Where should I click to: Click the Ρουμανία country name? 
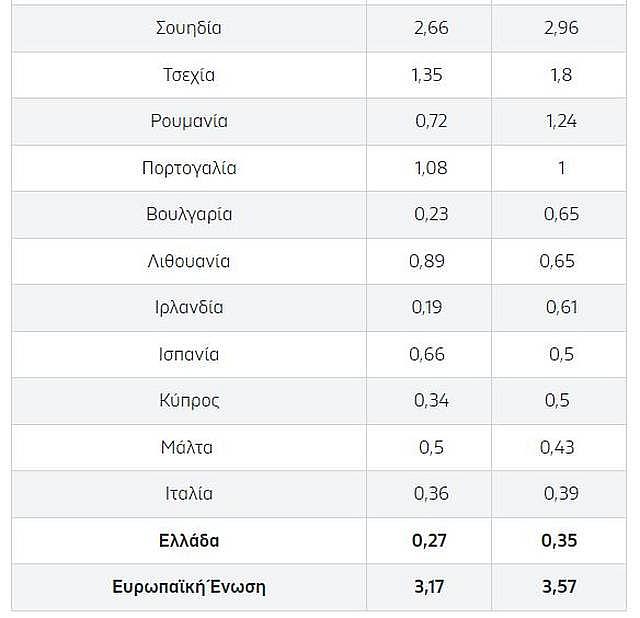pyautogui.click(x=189, y=121)
